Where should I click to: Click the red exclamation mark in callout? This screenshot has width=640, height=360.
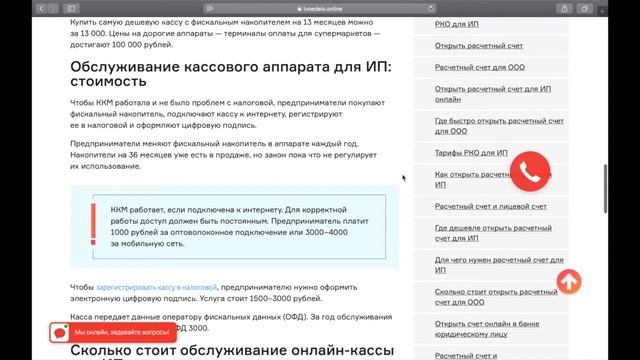tap(93, 224)
